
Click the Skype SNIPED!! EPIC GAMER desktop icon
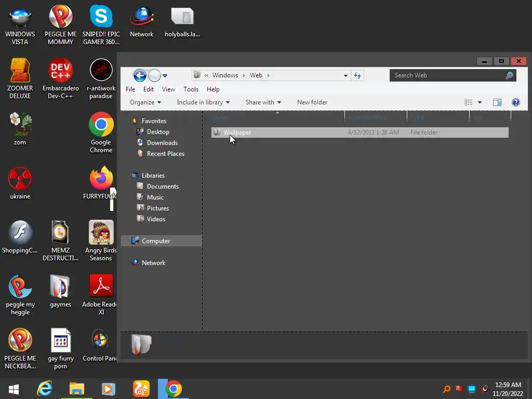tap(101, 26)
